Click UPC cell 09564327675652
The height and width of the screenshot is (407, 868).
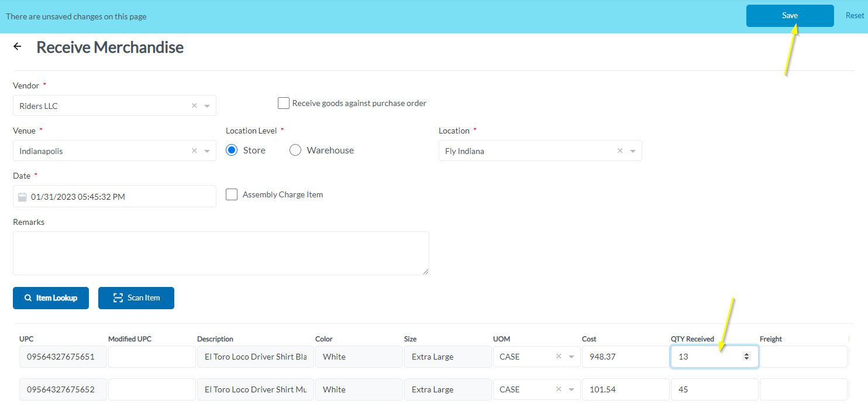63,389
